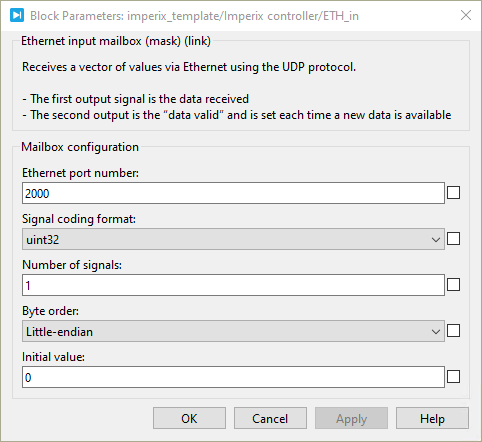This screenshot has width=482, height=442.
Task: Click the Cancel button
Action: tap(270, 418)
